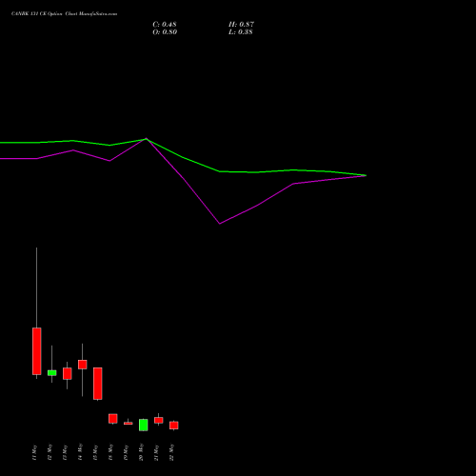Select the '14 May' date axis label

[80, 452]
